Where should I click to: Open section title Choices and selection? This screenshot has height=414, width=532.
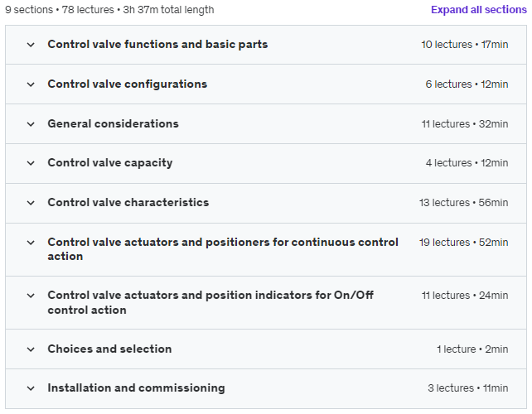tap(109, 349)
